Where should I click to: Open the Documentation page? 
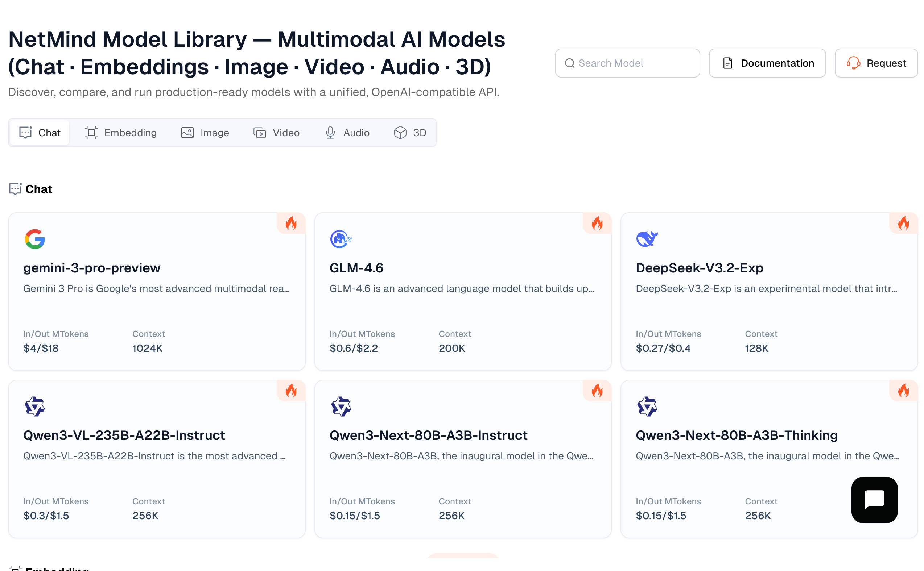(767, 63)
